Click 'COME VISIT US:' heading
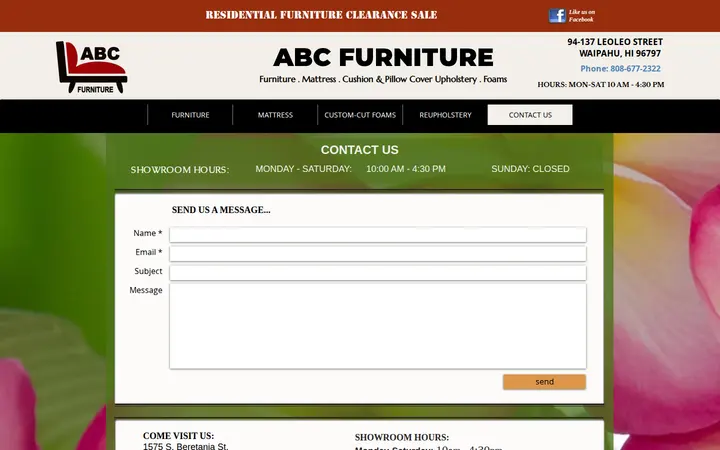The image size is (720, 450). point(178,436)
